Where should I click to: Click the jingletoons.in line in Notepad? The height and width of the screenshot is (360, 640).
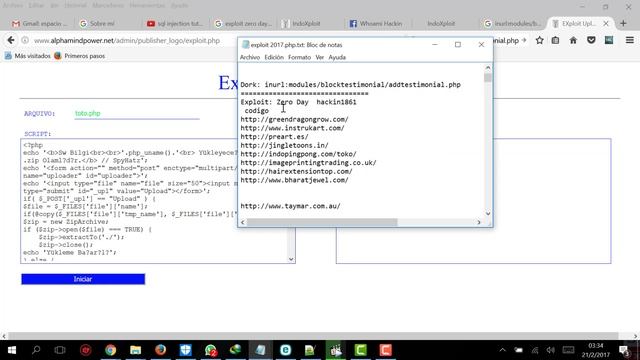[284, 145]
